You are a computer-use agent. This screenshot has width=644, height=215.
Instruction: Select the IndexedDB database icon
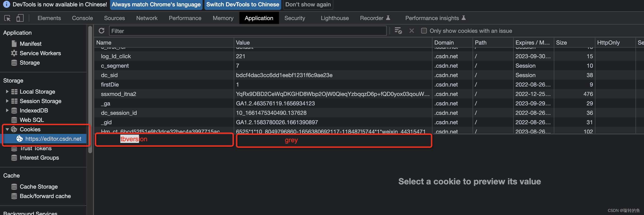click(x=14, y=110)
